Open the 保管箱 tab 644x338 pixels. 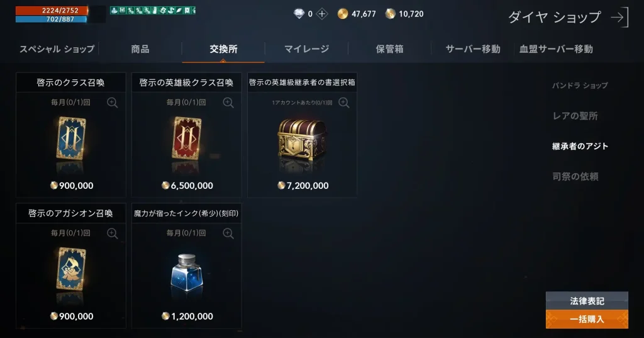click(x=389, y=49)
